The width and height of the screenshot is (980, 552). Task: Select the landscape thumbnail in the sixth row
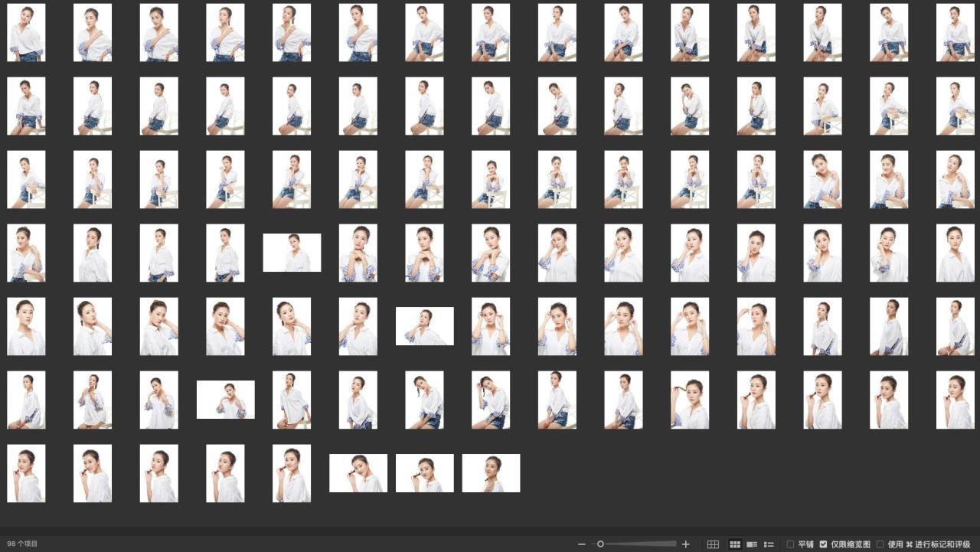click(225, 400)
